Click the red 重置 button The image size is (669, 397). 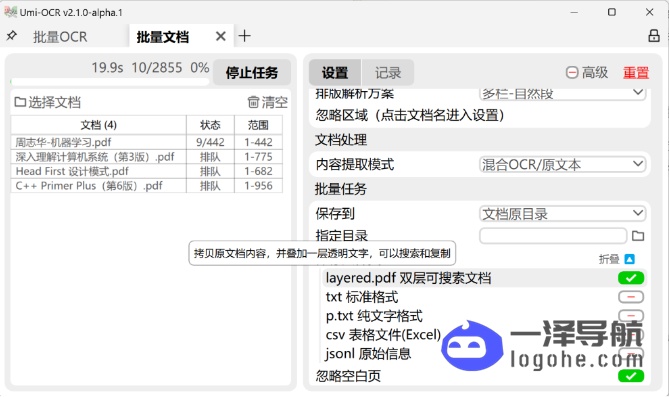point(636,73)
